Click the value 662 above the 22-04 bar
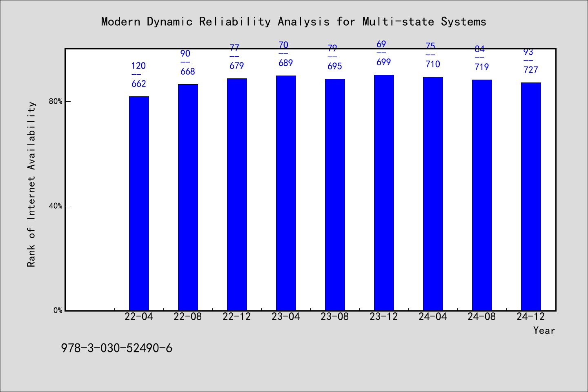588x392 pixels. (x=139, y=84)
